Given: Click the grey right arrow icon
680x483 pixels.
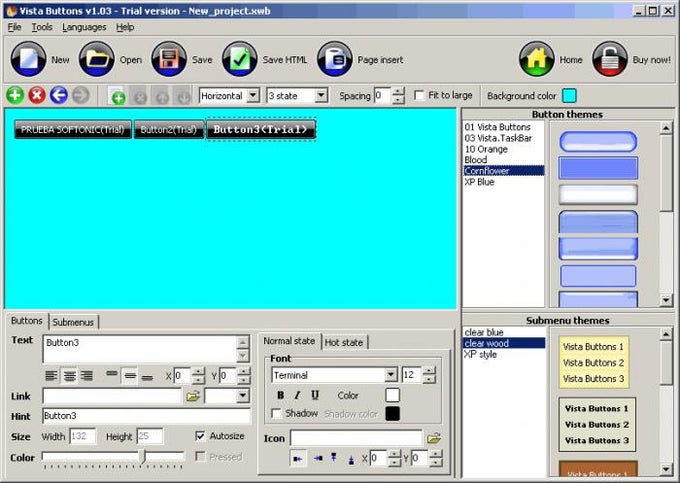Looking at the screenshot, I should pos(80,95).
